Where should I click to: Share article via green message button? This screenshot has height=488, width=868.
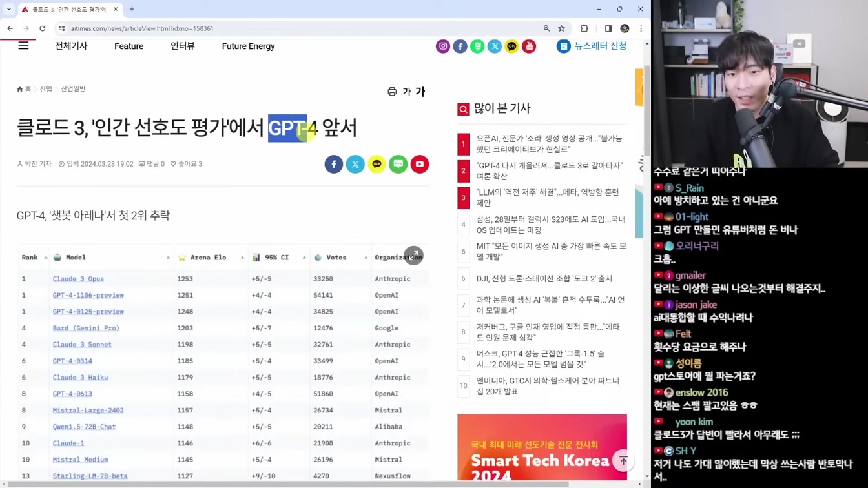click(398, 164)
